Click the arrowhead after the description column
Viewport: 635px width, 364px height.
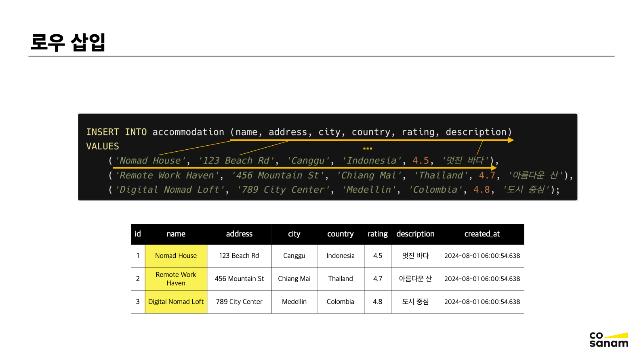[x=511, y=140]
